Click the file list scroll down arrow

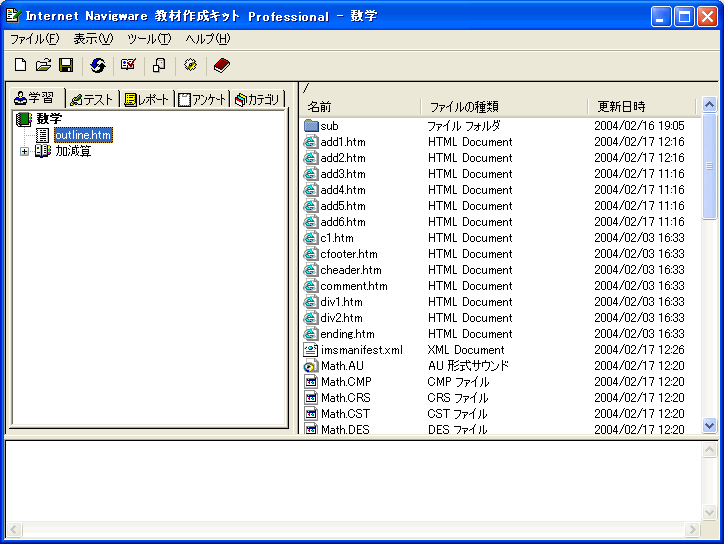710,425
